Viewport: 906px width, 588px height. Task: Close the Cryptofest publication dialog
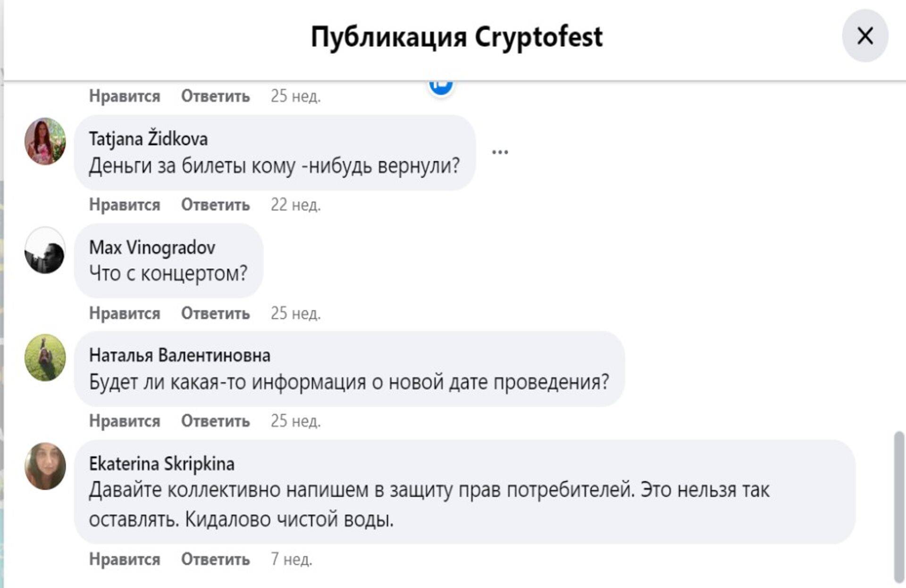pyautogui.click(x=864, y=36)
